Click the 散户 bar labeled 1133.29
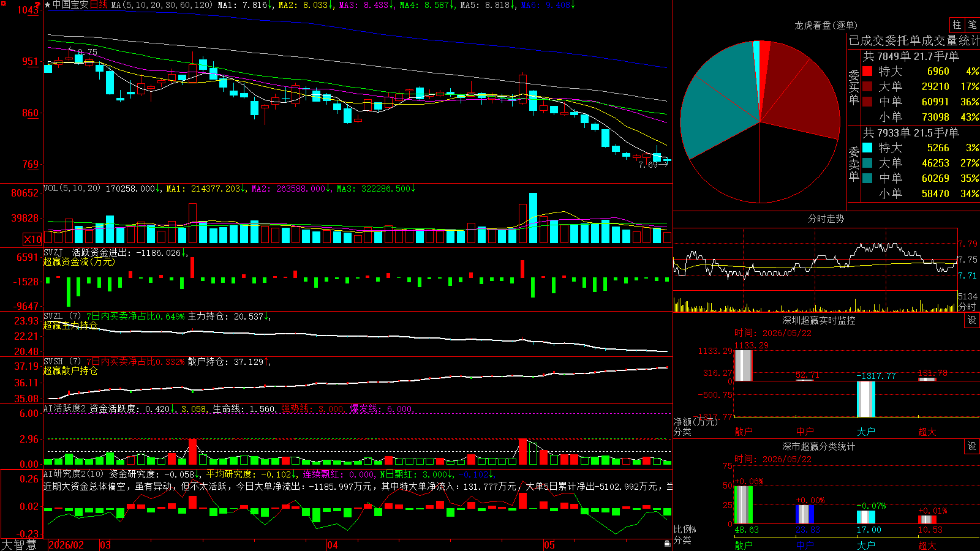 744,365
